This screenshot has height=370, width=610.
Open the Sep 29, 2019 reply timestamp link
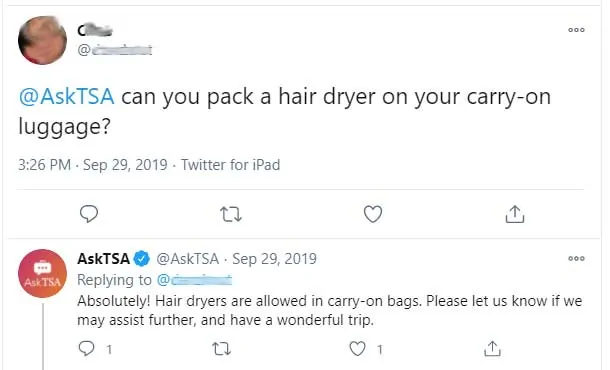[274, 259]
